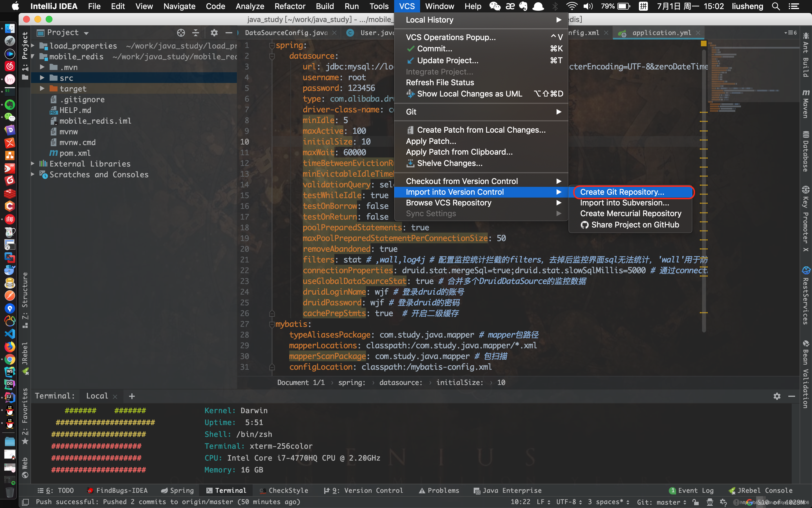The image size is (812, 508).
Task: Expand External Libraries node
Action: (33, 164)
